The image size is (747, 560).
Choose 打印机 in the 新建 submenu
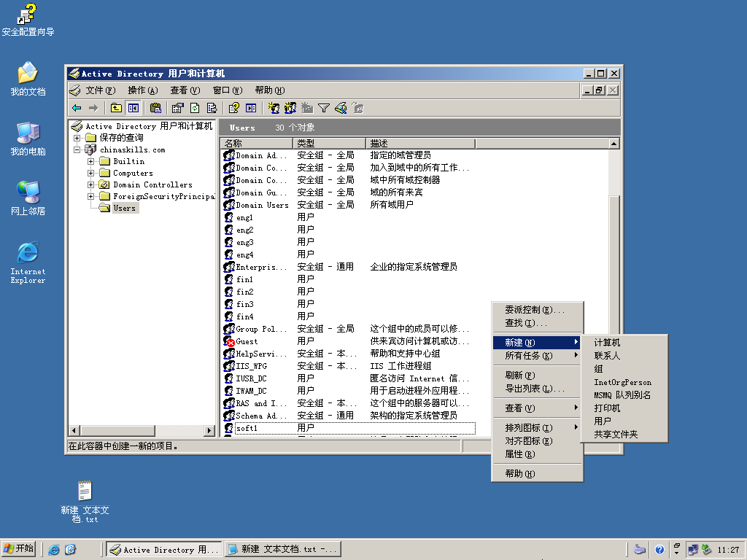tap(624, 408)
